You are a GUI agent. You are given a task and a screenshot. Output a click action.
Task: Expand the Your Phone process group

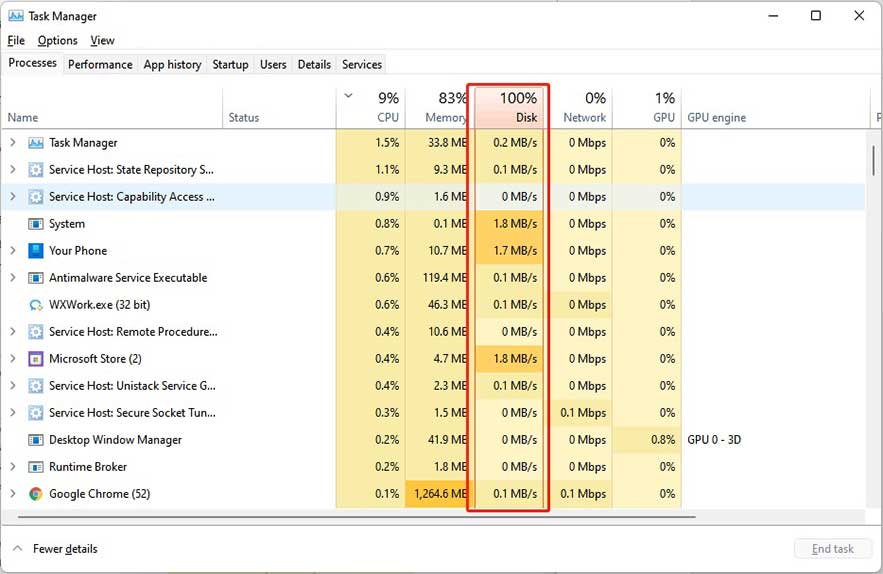13,251
